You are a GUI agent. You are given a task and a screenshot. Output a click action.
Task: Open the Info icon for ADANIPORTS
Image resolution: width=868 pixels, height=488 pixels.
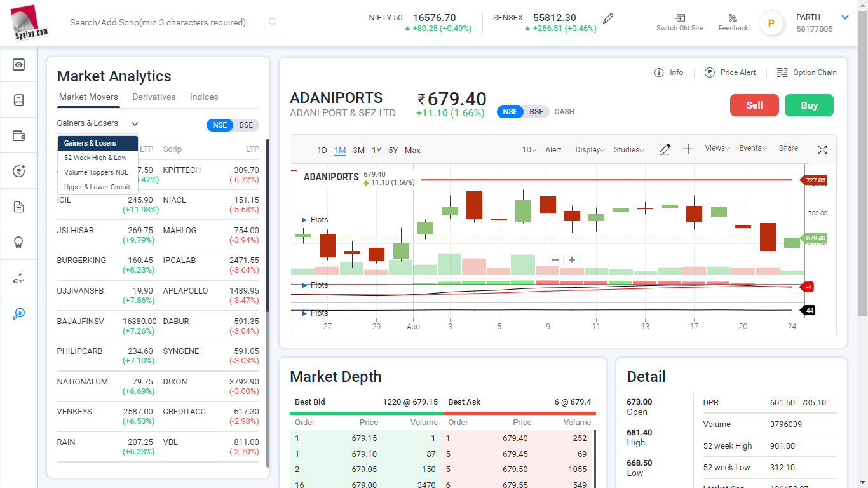click(659, 72)
